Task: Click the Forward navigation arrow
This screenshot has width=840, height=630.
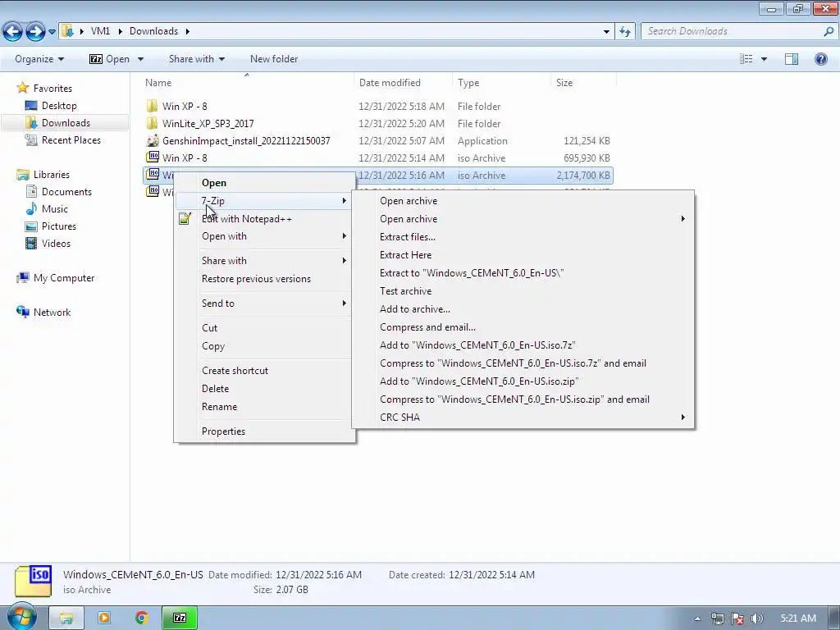Action: (x=35, y=32)
